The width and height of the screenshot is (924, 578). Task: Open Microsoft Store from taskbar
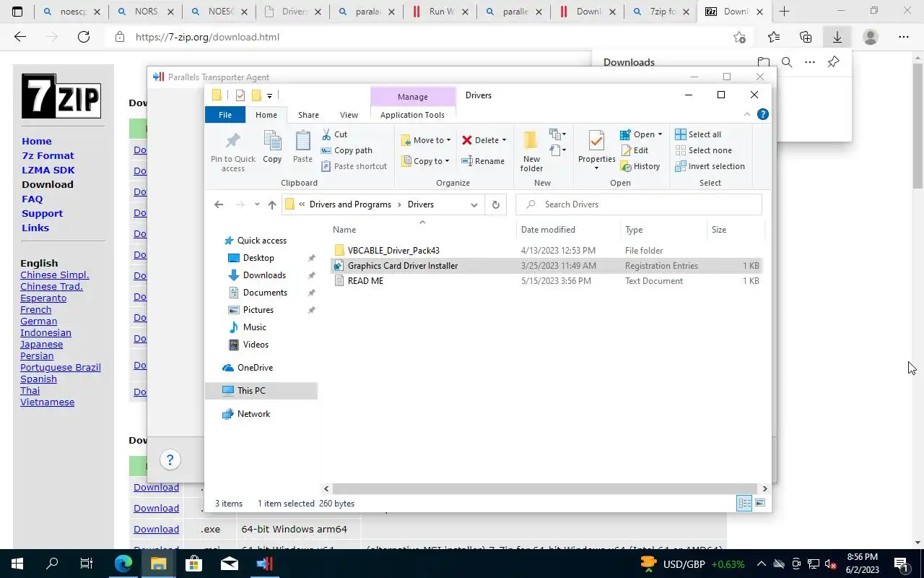pyautogui.click(x=194, y=564)
